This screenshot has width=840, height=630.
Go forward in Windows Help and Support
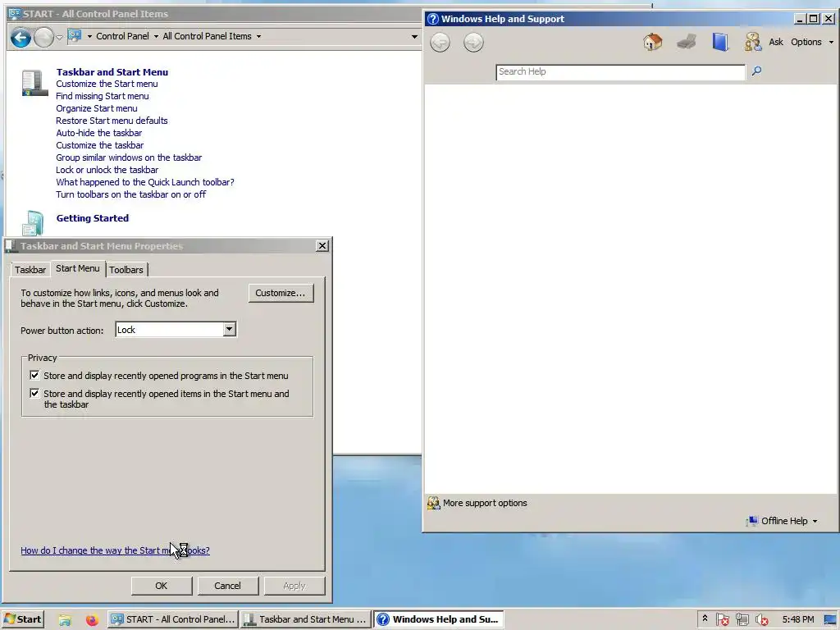[x=473, y=43]
